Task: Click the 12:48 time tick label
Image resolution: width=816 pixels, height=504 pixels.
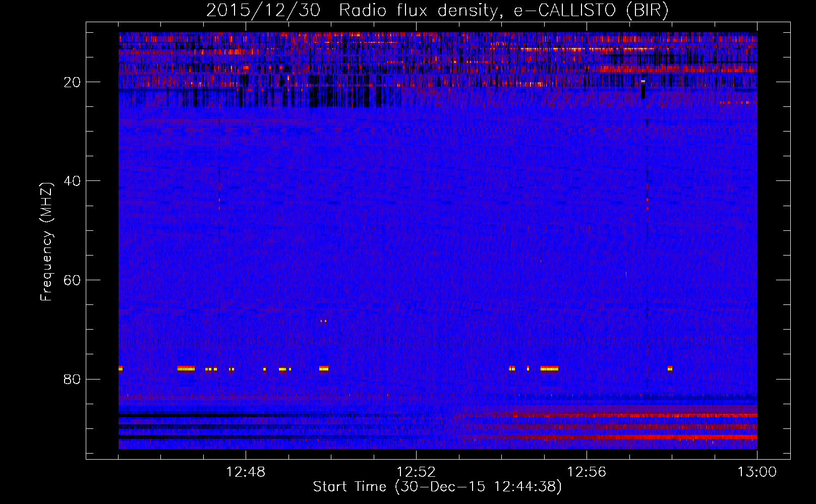Action: point(246,472)
